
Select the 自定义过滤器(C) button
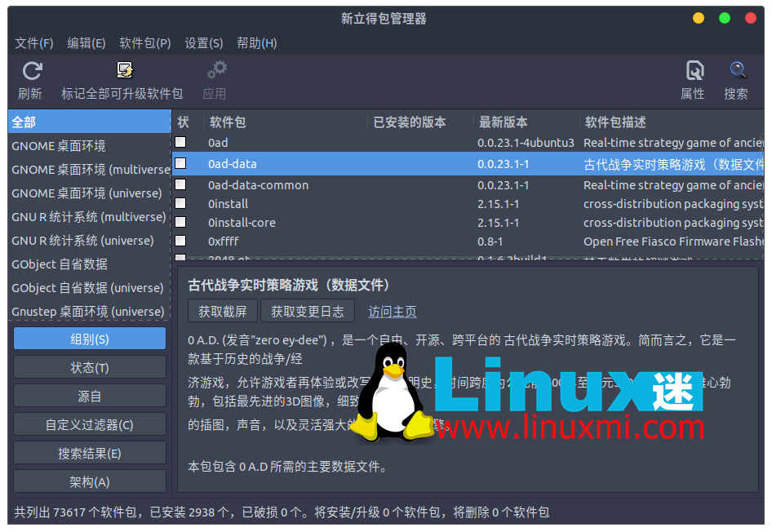(90, 424)
